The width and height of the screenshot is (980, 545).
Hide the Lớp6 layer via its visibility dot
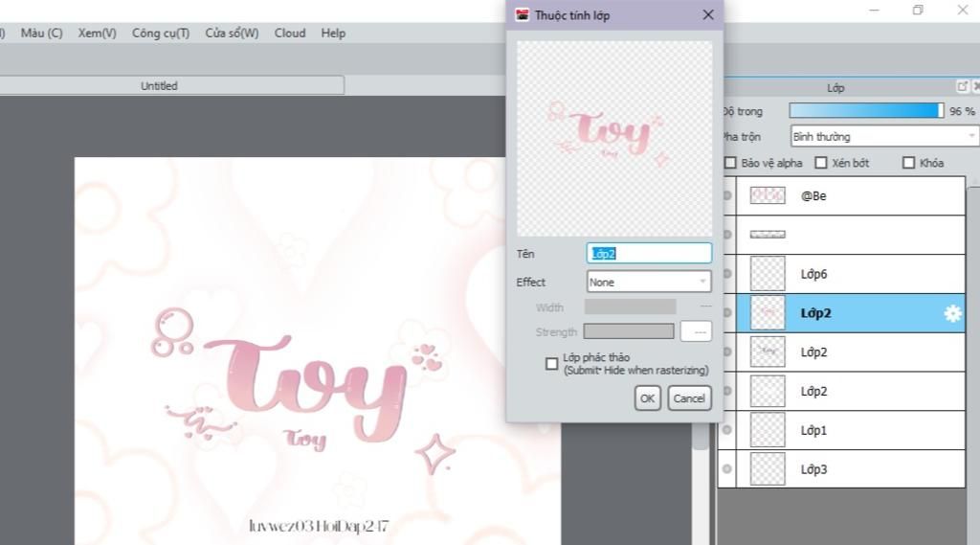tap(727, 274)
